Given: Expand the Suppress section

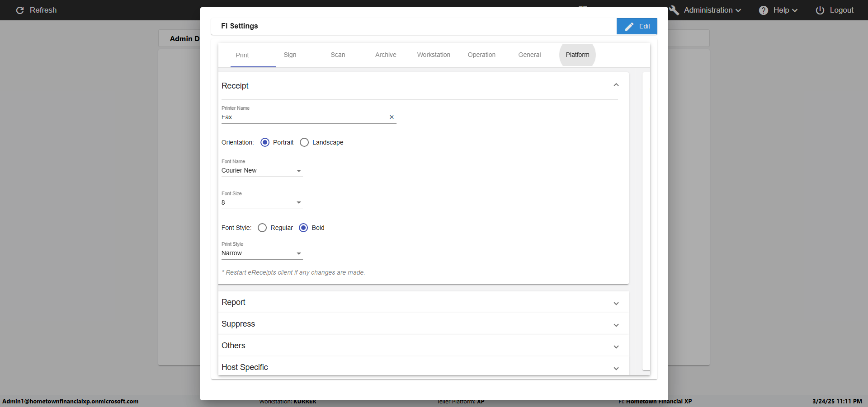Looking at the screenshot, I should coord(616,325).
